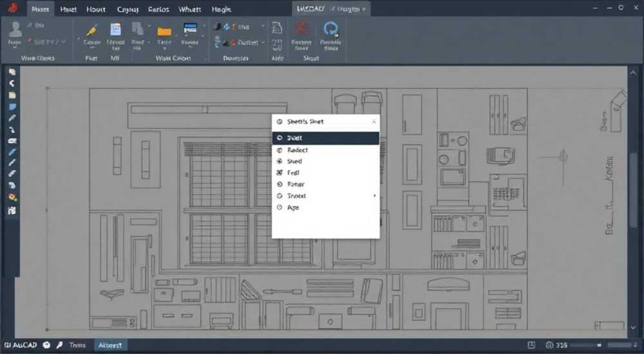Click the blue circular refresh icon
This screenshot has width=644, height=354.
click(x=330, y=30)
